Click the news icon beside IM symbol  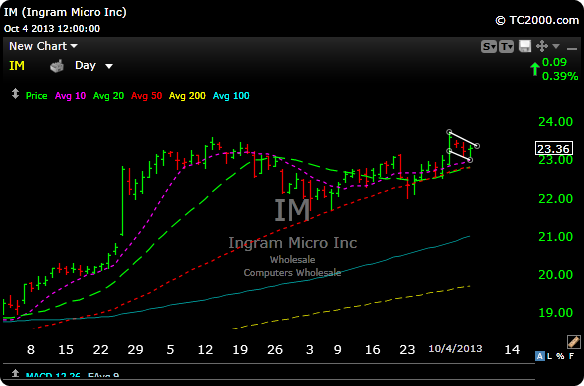(57, 66)
